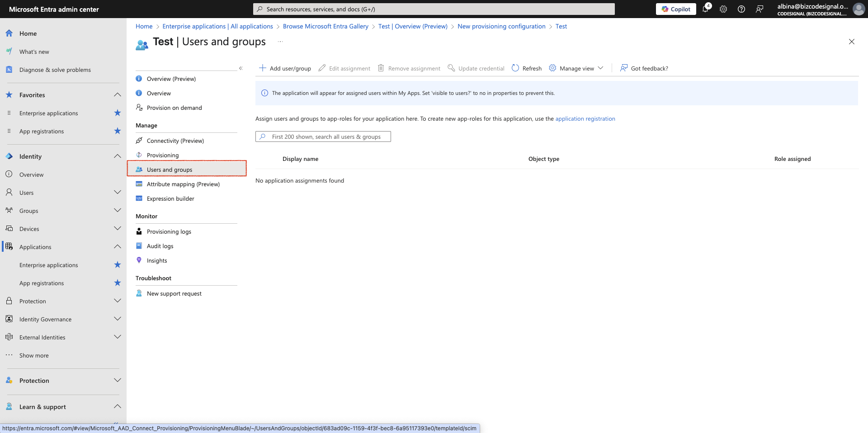This screenshot has width=868, height=433.
Task: Click the help question mark icon
Action: click(741, 9)
